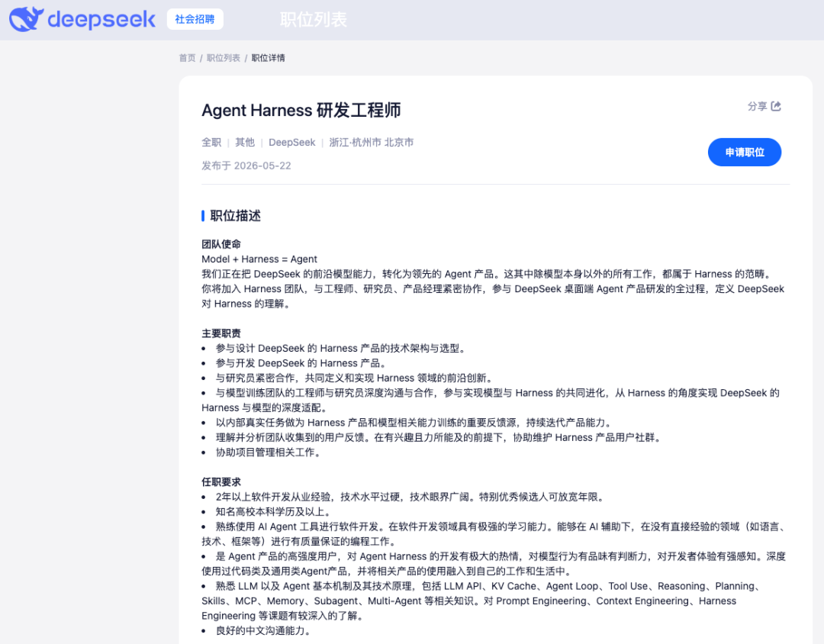Screen dimensions: 824x644
Task: Click the bullet starting 以内部真实任务做为
Action: click(x=414, y=423)
